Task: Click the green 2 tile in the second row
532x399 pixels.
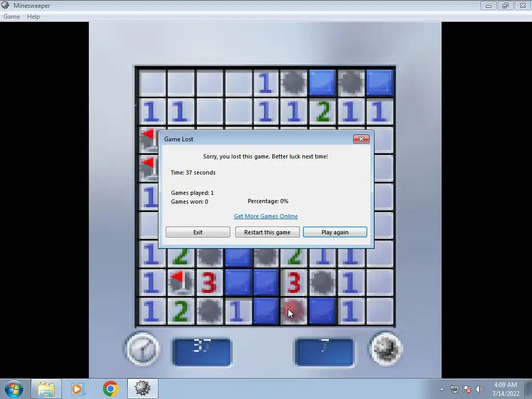Action: (x=323, y=111)
